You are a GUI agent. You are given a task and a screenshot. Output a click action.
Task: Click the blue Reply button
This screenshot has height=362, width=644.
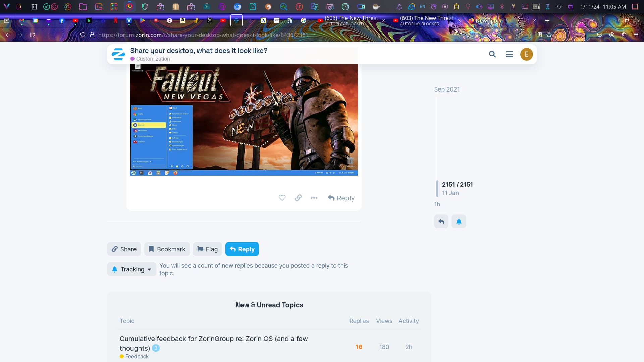(x=242, y=249)
